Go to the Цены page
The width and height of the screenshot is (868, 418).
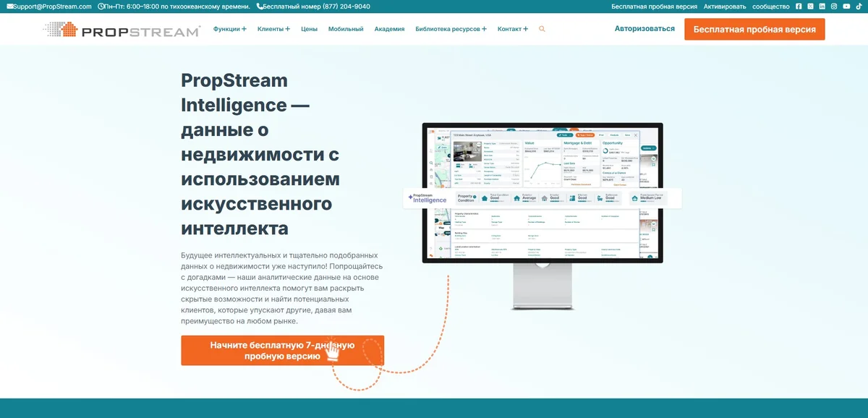(309, 30)
